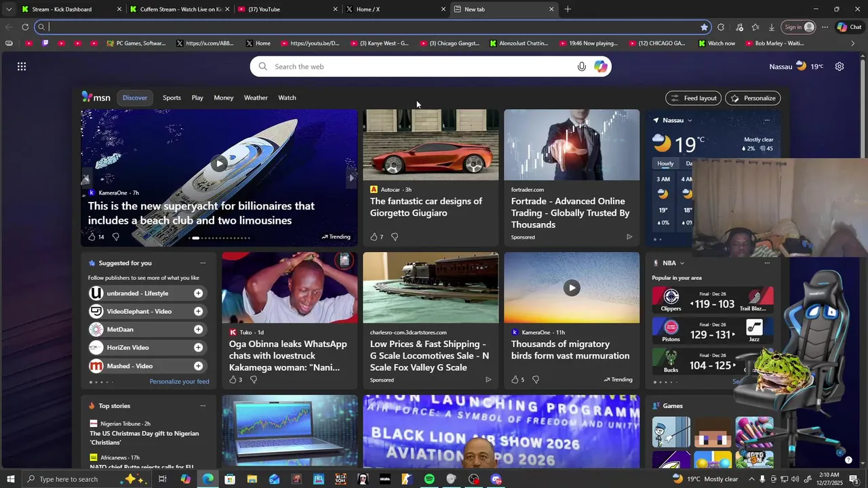The image size is (868, 488).
Task: Open the Kanye West bookmark
Action: 380,43
